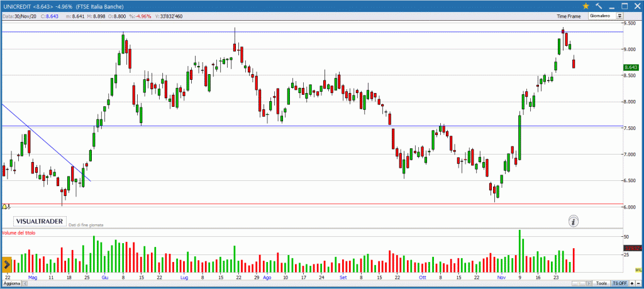Image resolution: width=644 pixels, height=289 pixels.
Task: Click the 'Nov' month label on time axis
Action: coord(501,278)
